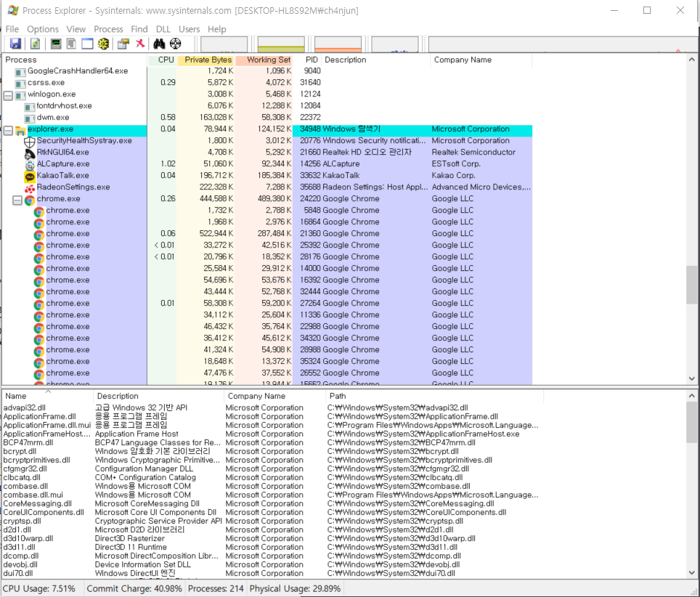Click the Chrome icon in PID 21360 row
This screenshot has height=597, width=700.
38,235
